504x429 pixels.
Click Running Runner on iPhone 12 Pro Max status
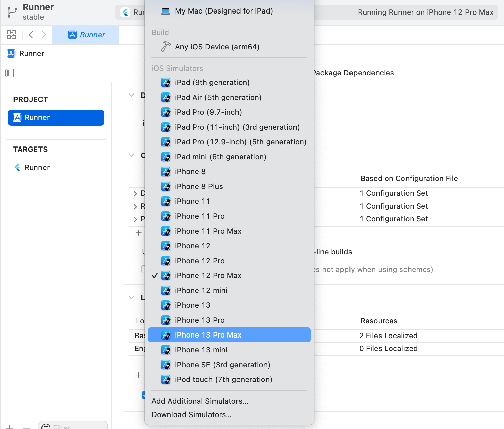tap(425, 12)
